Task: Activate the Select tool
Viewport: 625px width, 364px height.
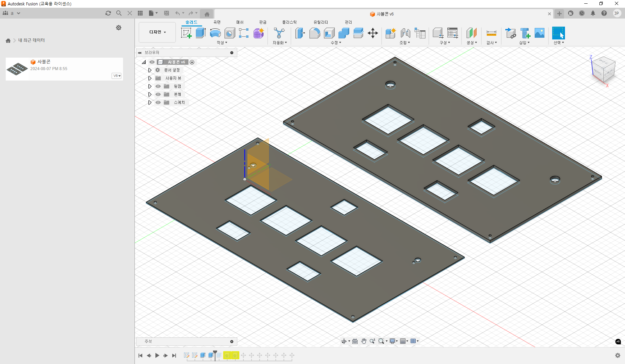Action: point(558,33)
